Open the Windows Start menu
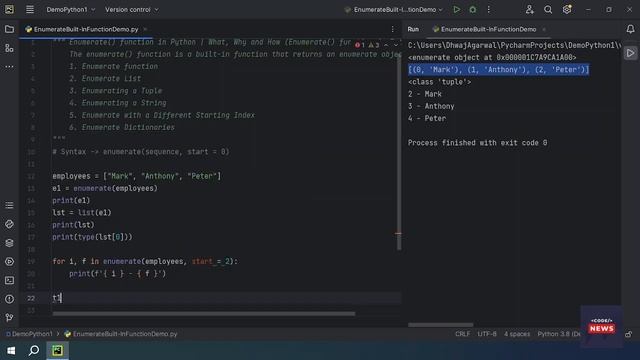This screenshot has height=360, width=640. tap(11, 351)
